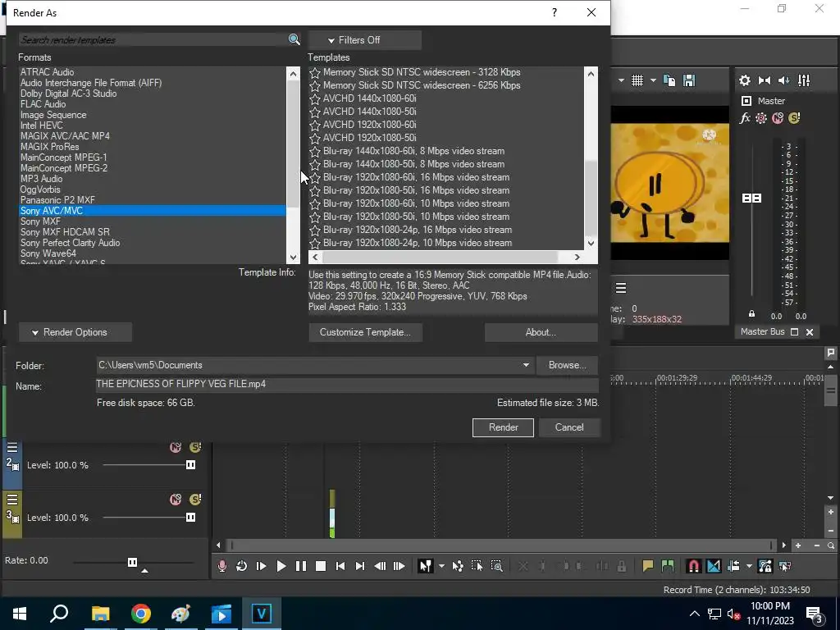Favorite the AVCHD 1920x1080-60i template star
Viewport: 840px width, 630px height.
pos(315,125)
